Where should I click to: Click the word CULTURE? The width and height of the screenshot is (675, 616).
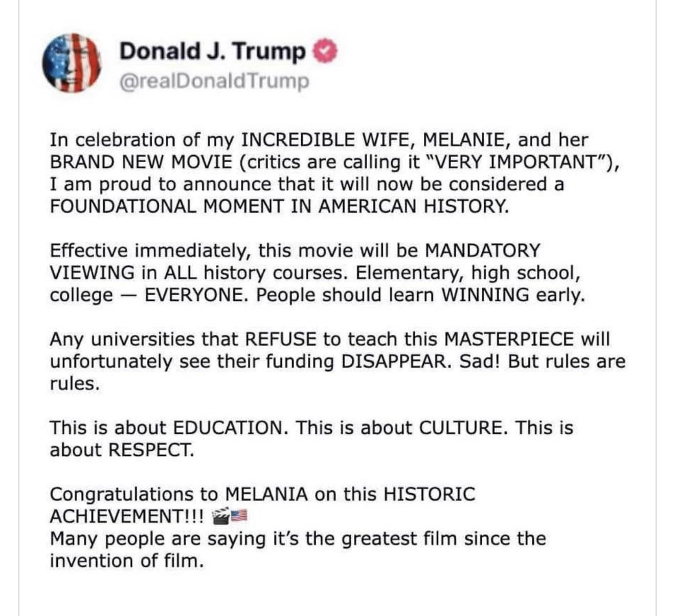pyautogui.click(x=463, y=428)
